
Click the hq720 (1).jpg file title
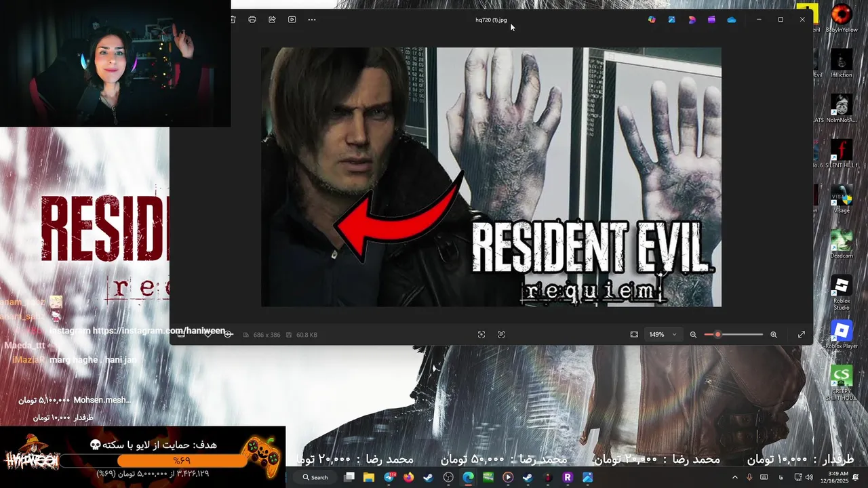pos(491,20)
